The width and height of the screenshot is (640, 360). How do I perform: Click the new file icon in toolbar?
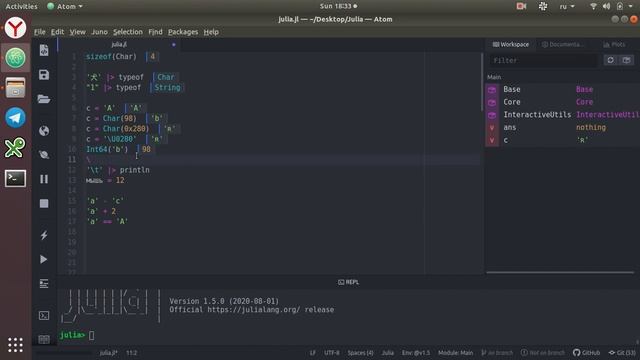pos(44,50)
